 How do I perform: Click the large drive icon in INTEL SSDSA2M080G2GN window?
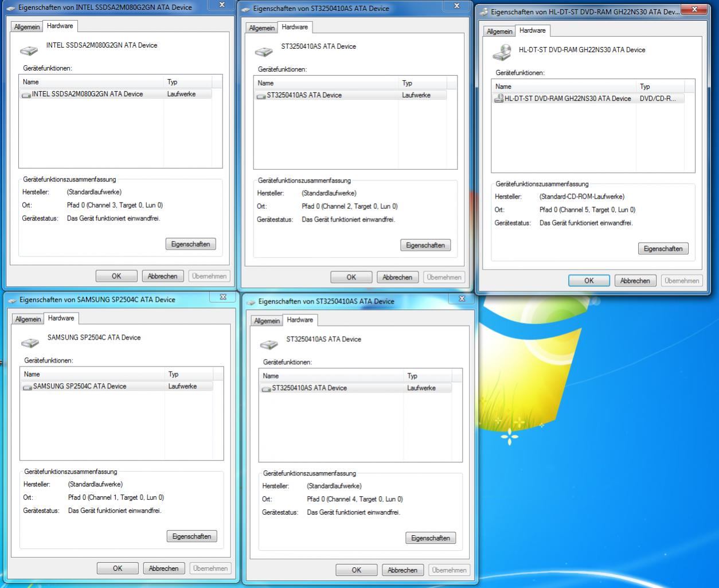[29, 50]
